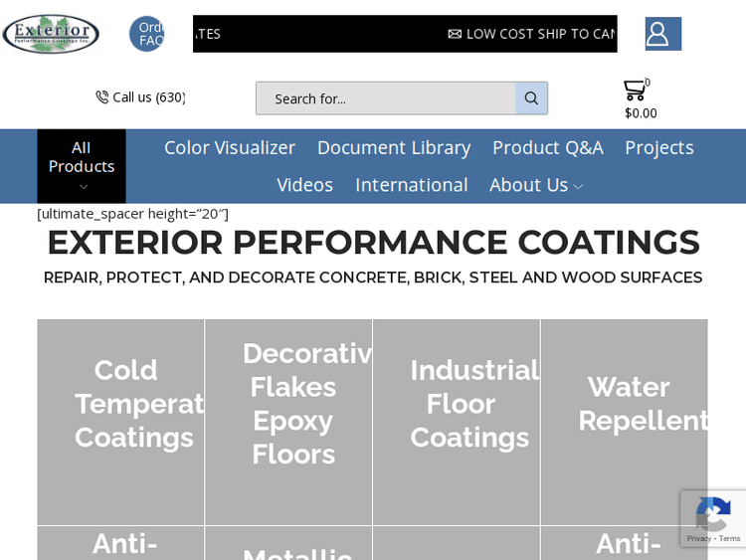Open the Decorative Flakes Epoxy Floors tile
Screen dimensions: 746x560
(x=288, y=422)
